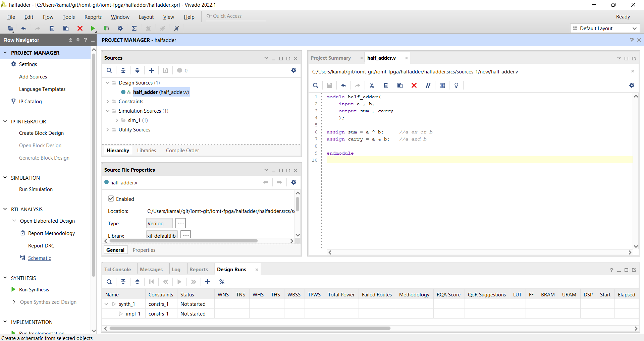The height and width of the screenshot is (341, 644).
Task: Collapse PROJECT MANAGER section
Action: (x=5, y=53)
